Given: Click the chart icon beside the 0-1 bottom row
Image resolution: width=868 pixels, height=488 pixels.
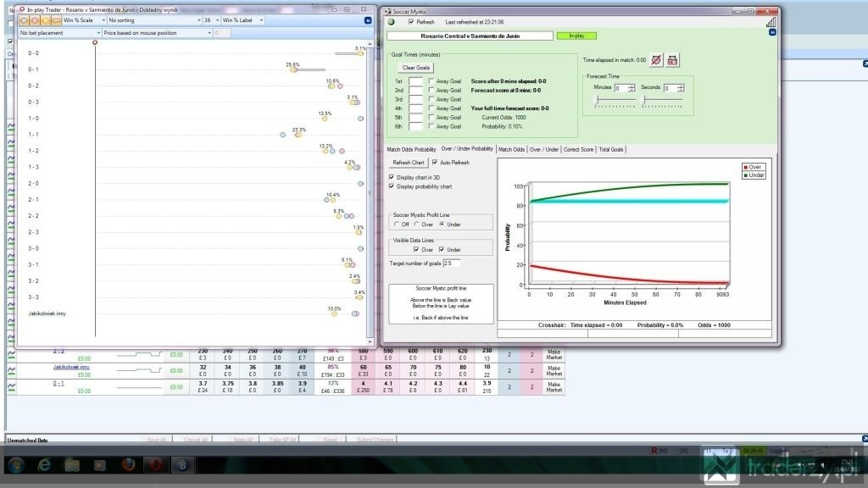Looking at the screenshot, I should click(x=11, y=387).
